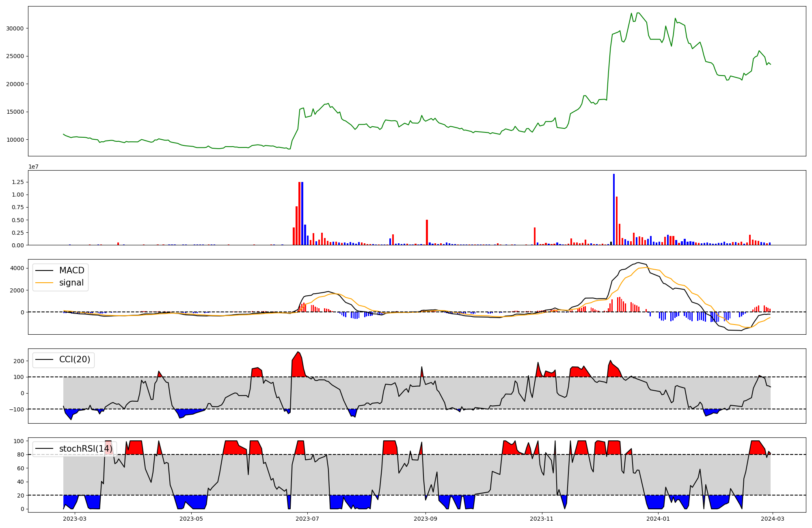Click the CCI(20) legend label
Viewport: 812px width, 528px height.
75,360
